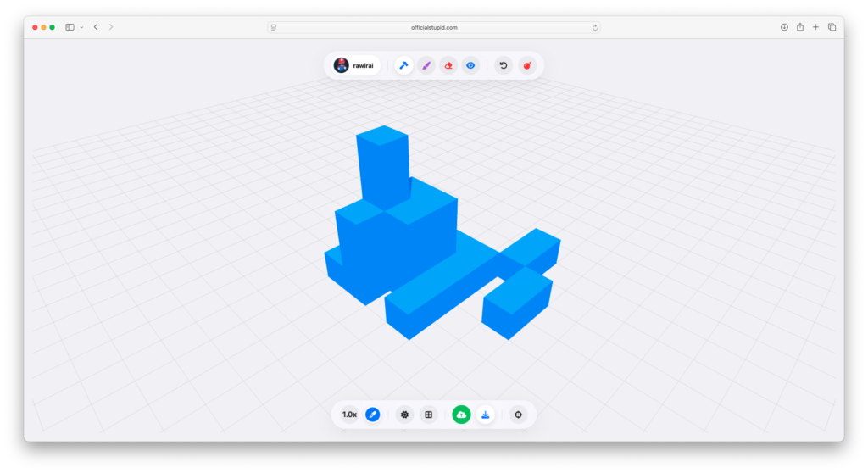Click the red bomb clear button
This screenshot has width=868, height=473.
click(x=527, y=65)
